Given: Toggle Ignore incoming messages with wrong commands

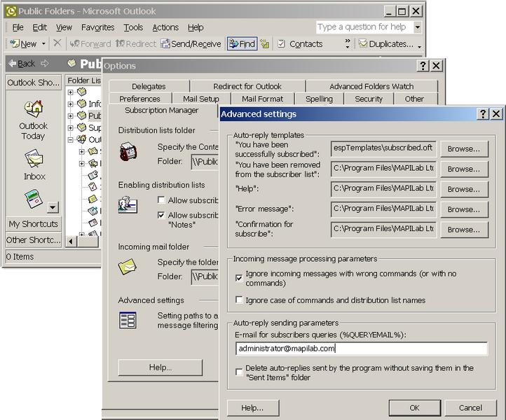Looking at the screenshot, I should [239, 278].
